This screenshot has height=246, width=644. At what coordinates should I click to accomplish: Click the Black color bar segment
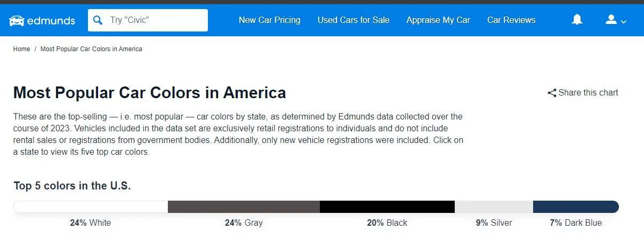click(387, 207)
